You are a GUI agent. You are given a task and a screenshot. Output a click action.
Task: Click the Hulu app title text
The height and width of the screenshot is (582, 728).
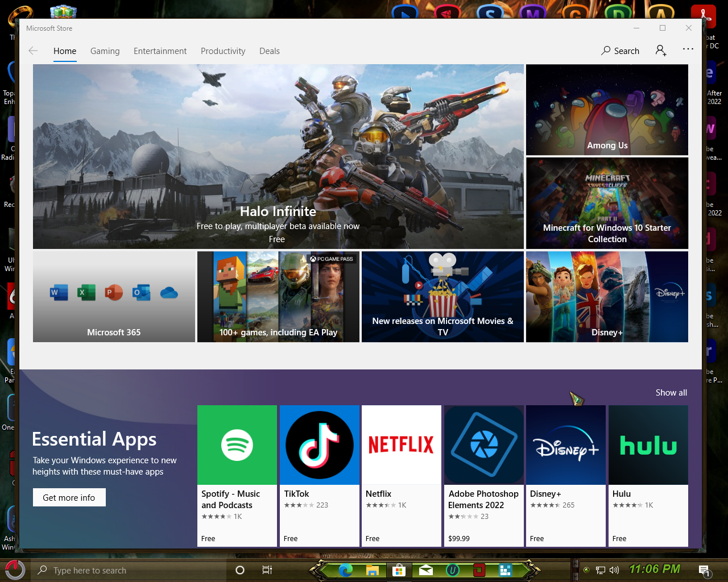pos(622,494)
